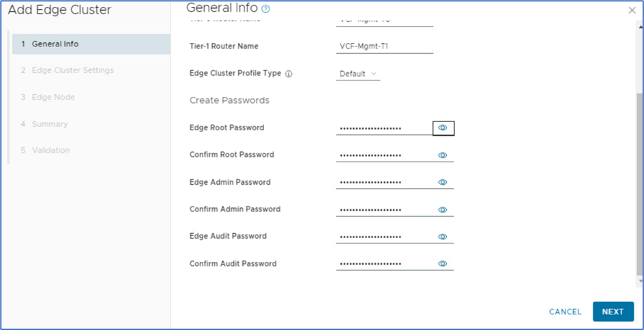Unmask the Confirm Admin Password field
Viewport: 644px width, 330px height.
point(443,209)
